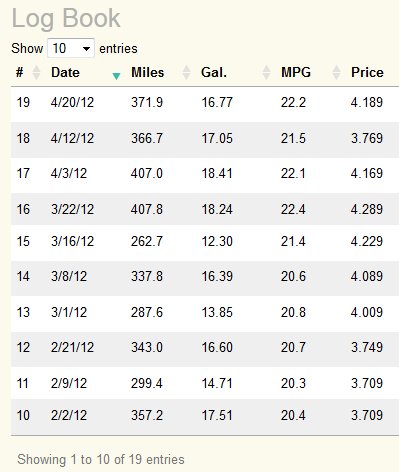The image size is (399, 472).
Task: Select the 20.6 MPG cell
Action: pyautogui.click(x=293, y=276)
